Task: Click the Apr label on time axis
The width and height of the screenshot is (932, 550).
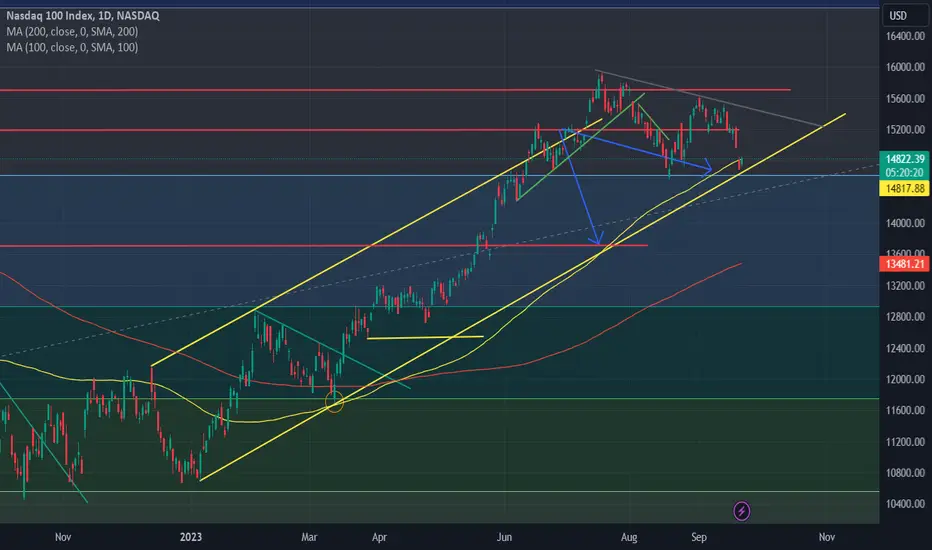Action: (x=379, y=537)
